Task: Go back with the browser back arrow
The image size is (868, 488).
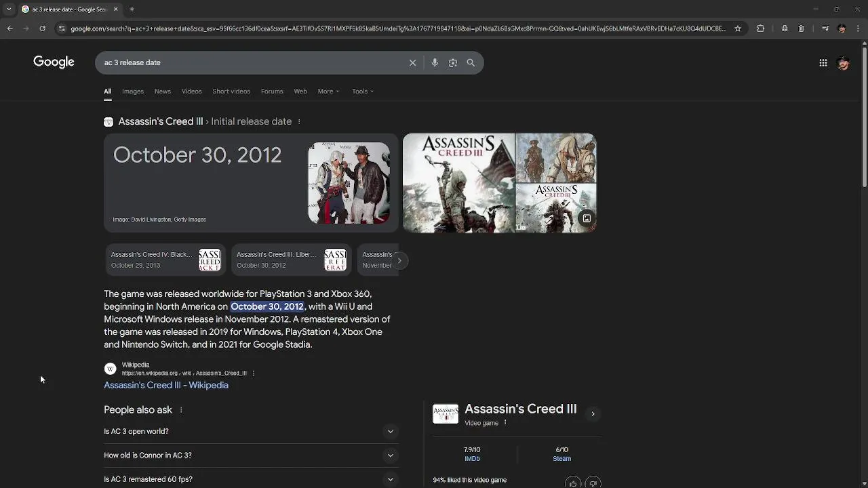Action: (x=9, y=28)
